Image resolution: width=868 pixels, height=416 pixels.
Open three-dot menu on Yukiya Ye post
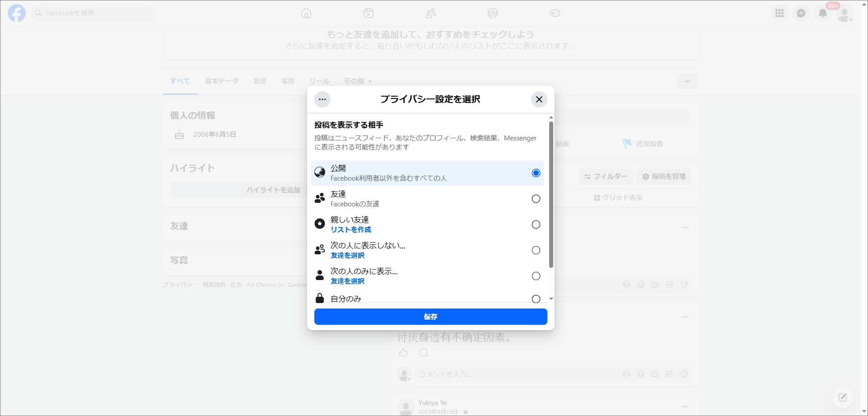point(685,407)
